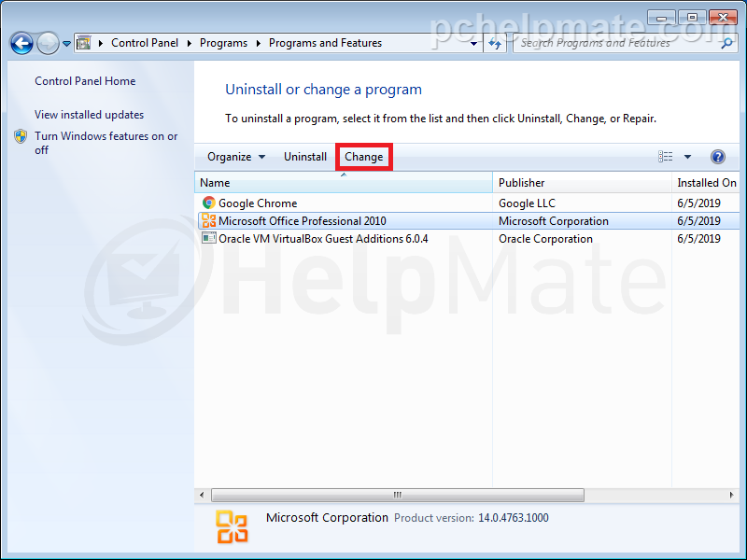Open Turn Windows features on or off
Viewport: 747px width, 560px height.
tap(106, 143)
